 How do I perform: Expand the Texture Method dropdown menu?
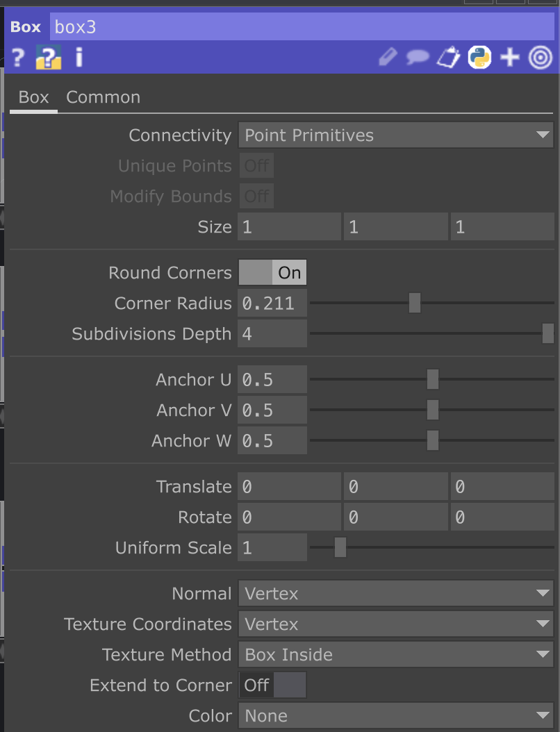[x=395, y=655]
